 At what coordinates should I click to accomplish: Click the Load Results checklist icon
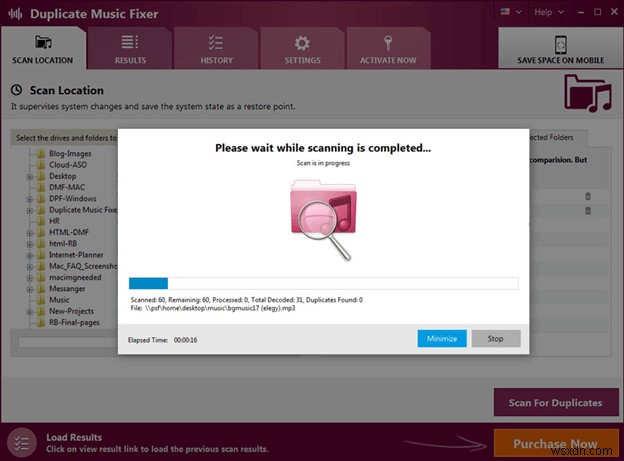tap(21, 443)
